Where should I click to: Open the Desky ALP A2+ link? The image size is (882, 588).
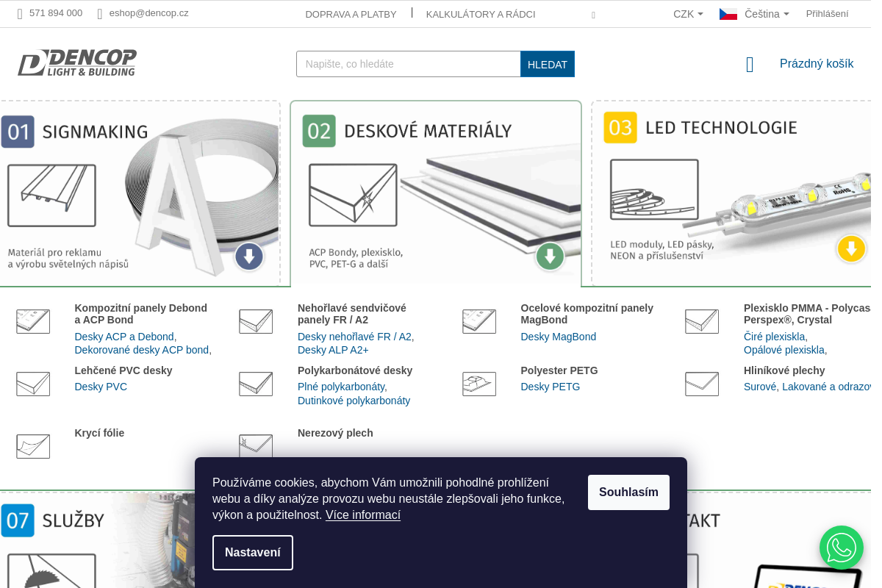333,350
